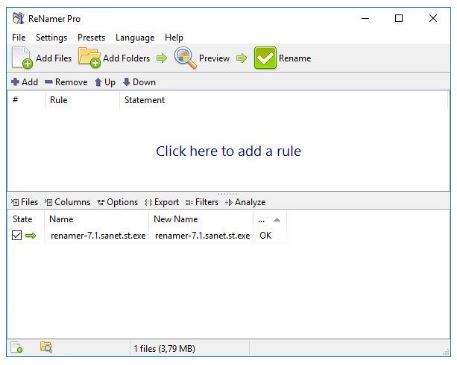Open the Settings menu
457x365 pixels.
(x=51, y=38)
